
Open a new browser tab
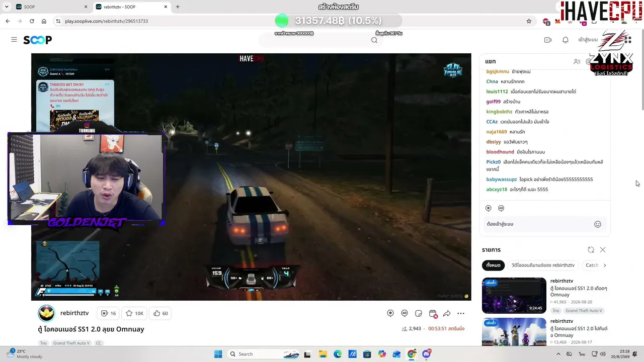point(178,7)
